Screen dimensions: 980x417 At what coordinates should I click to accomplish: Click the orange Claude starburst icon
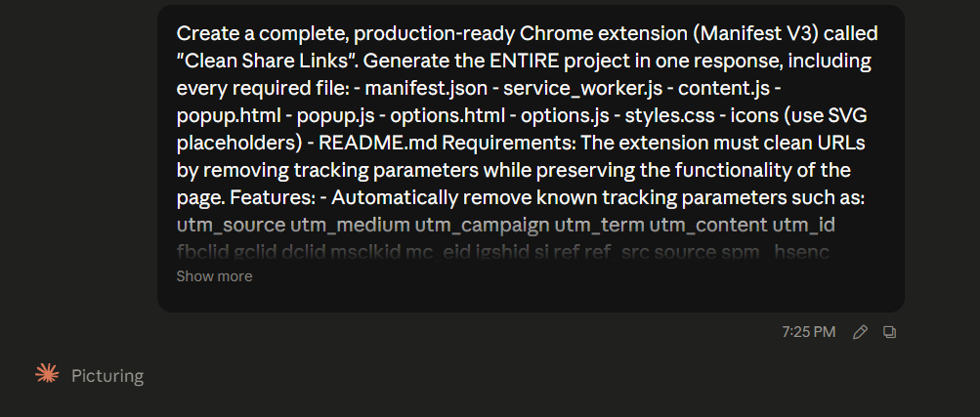tap(47, 374)
